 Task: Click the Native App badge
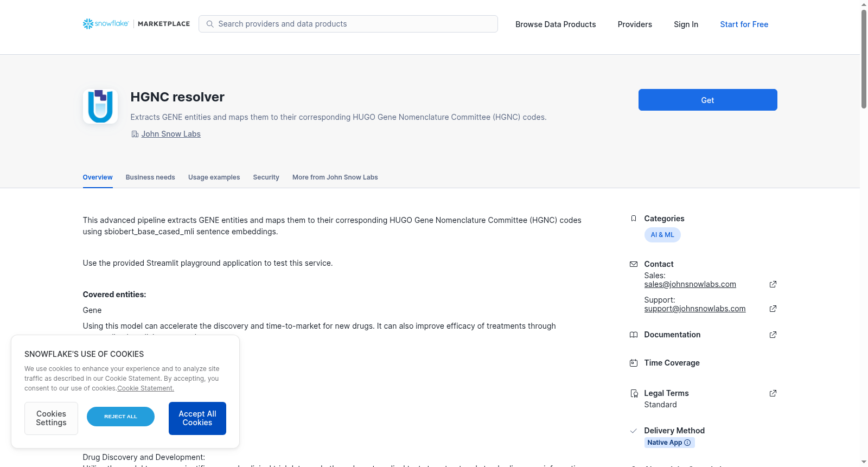point(669,443)
